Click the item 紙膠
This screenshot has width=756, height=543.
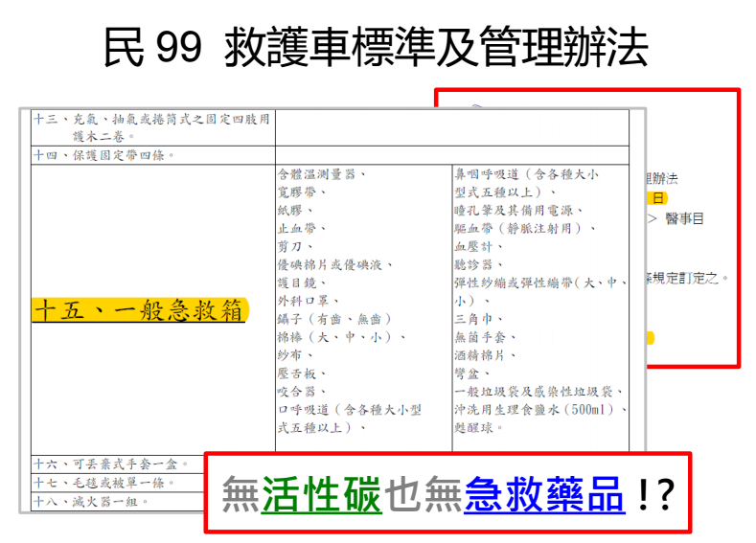tap(290, 211)
